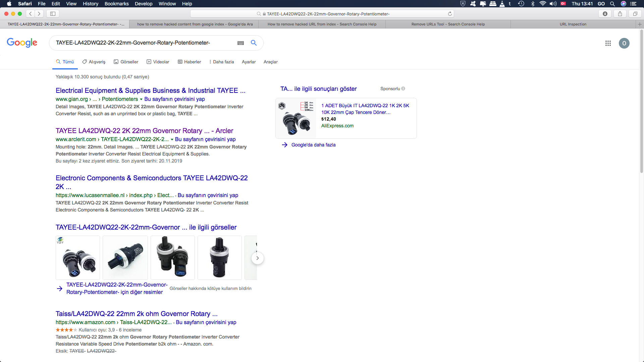Click the 'ile ilgili görseller' images heading
The height and width of the screenshot is (362, 644).
pos(146,227)
